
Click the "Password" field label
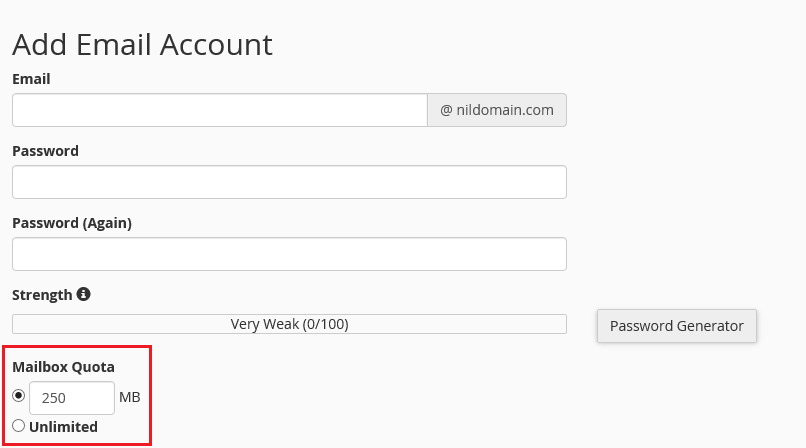click(x=45, y=151)
